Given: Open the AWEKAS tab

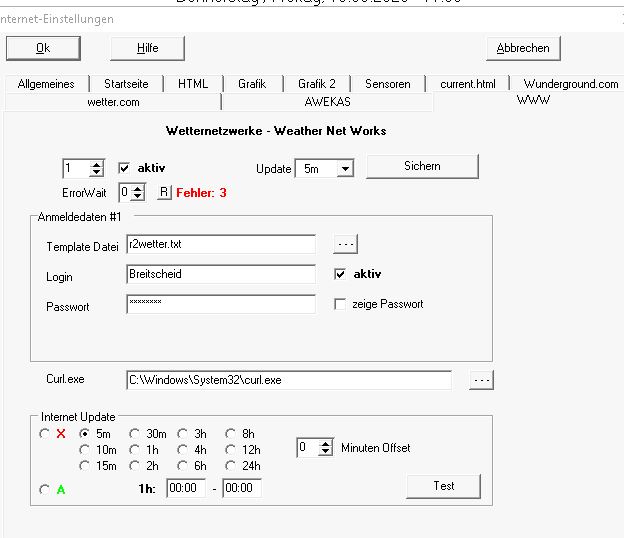Looking at the screenshot, I should point(327,101).
